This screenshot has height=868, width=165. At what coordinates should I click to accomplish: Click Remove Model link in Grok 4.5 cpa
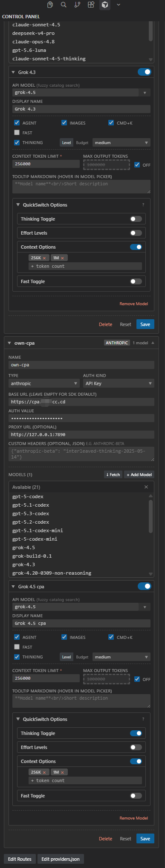[x=134, y=818]
